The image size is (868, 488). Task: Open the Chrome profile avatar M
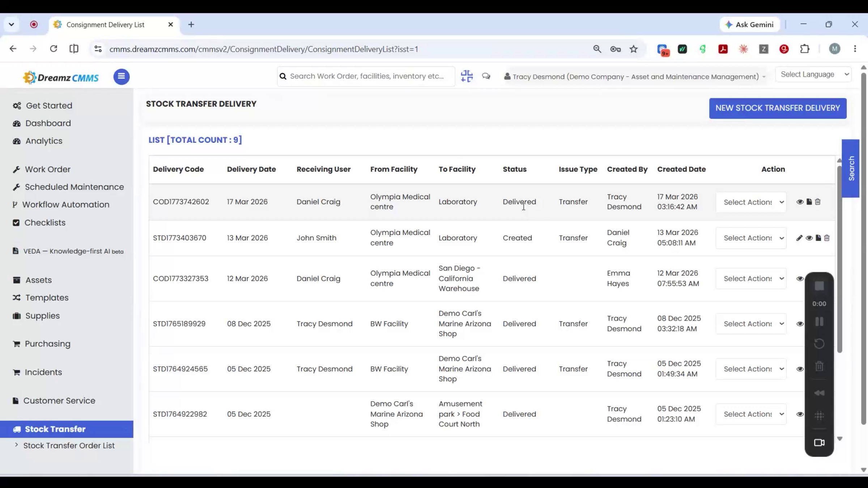point(835,49)
